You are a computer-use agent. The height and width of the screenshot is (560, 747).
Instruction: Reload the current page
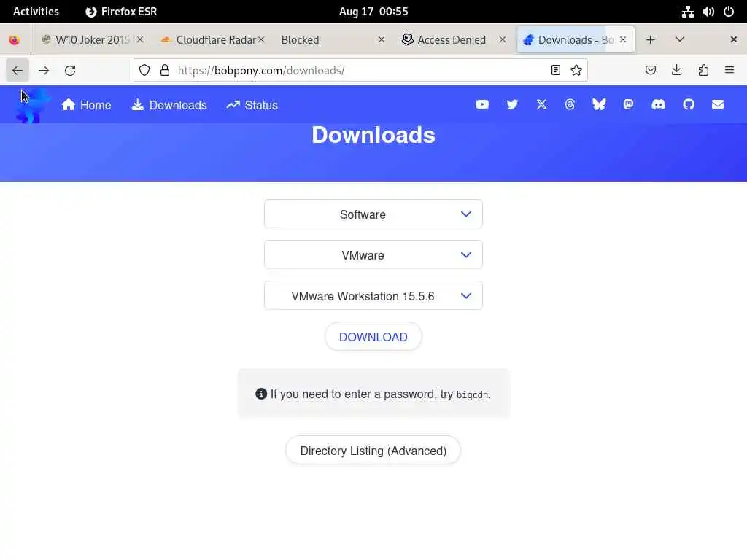tap(70, 71)
